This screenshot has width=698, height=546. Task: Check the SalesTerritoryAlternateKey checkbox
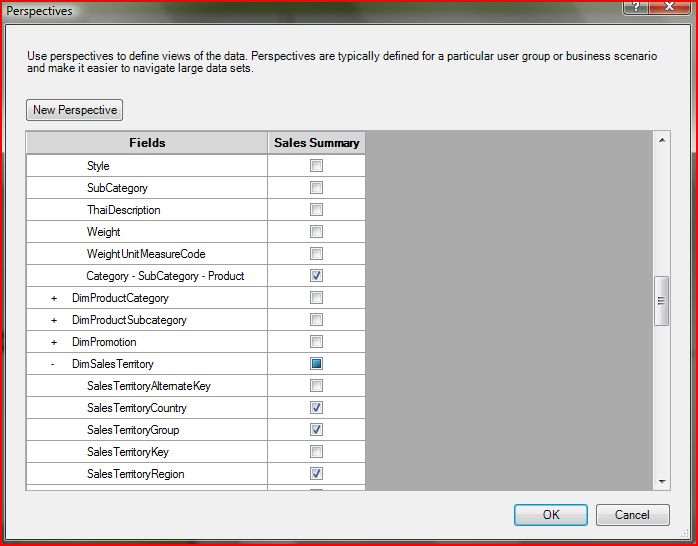click(x=316, y=385)
